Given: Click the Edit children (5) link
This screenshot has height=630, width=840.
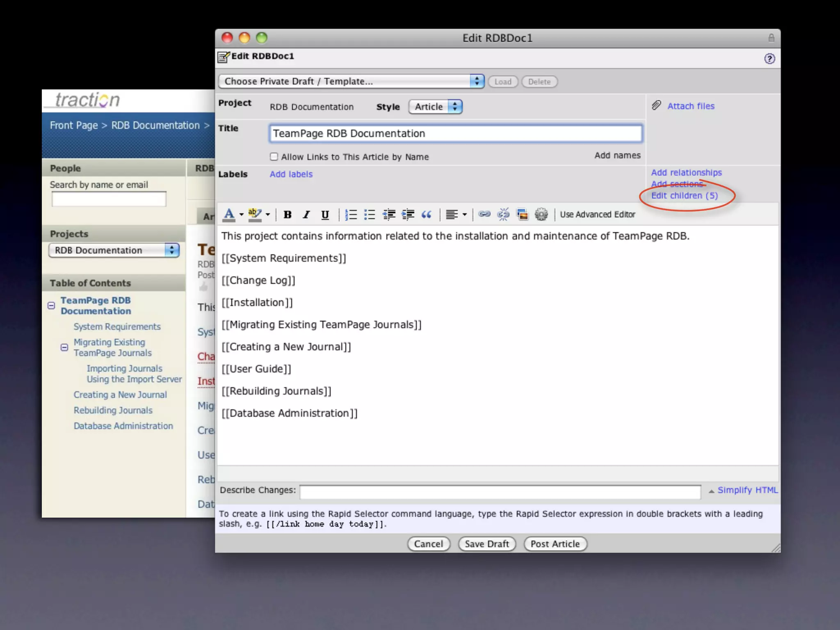Looking at the screenshot, I should 684,196.
